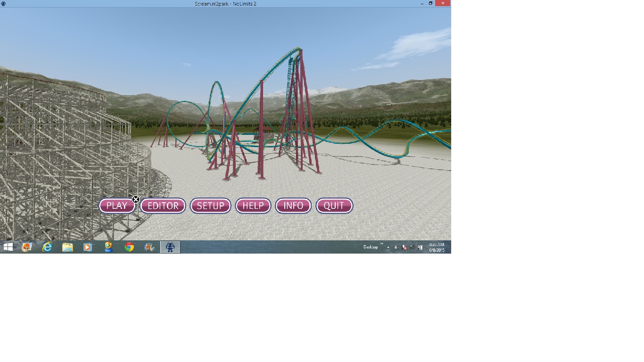Open the Windows Start button
This screenshot has height=362, width=644.
(8, 247)
